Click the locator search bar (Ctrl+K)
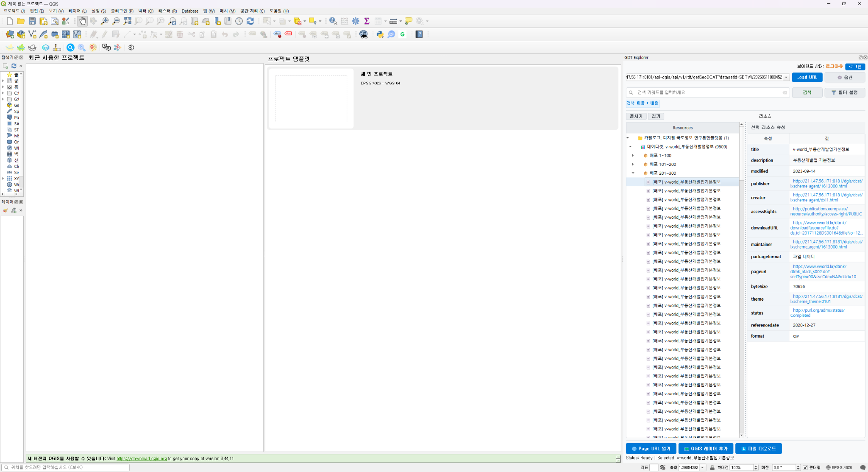Viewport: 868px width, 472px height. pos(66,467)
